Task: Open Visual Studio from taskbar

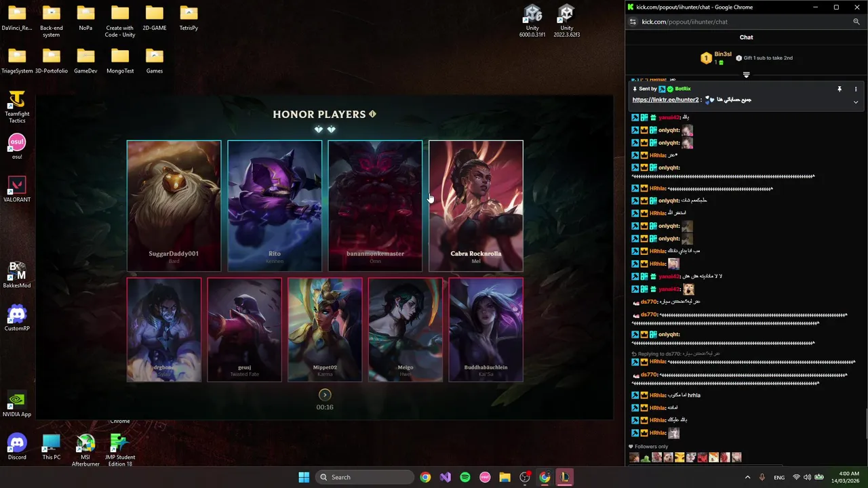Action: point(445,477)
